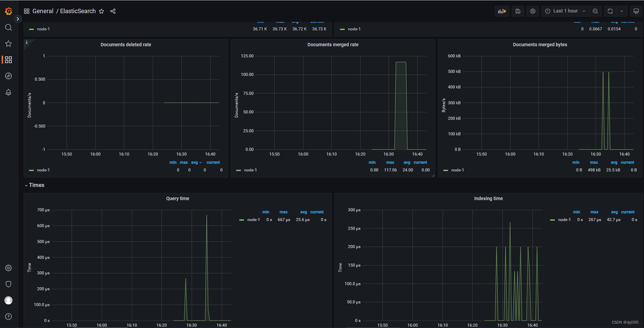Zoom out the time range

pyautogui.click(x=595, y=11)
